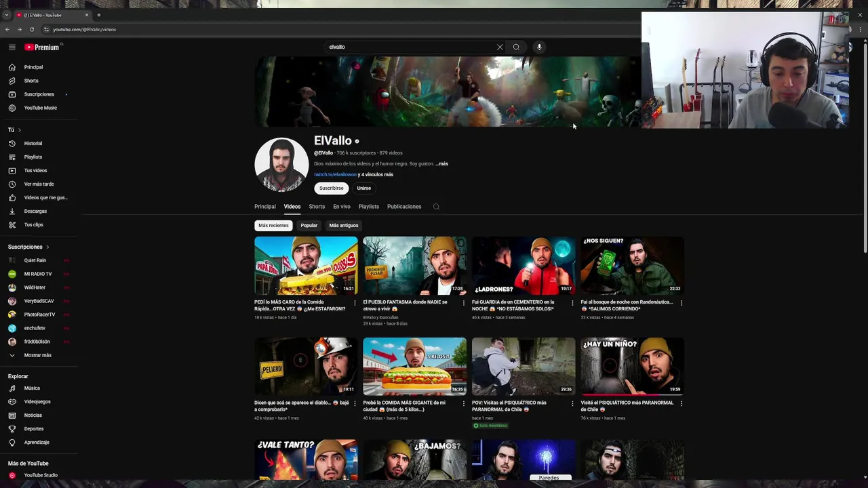Open Descargas in the sidebar

coord(35,211)
